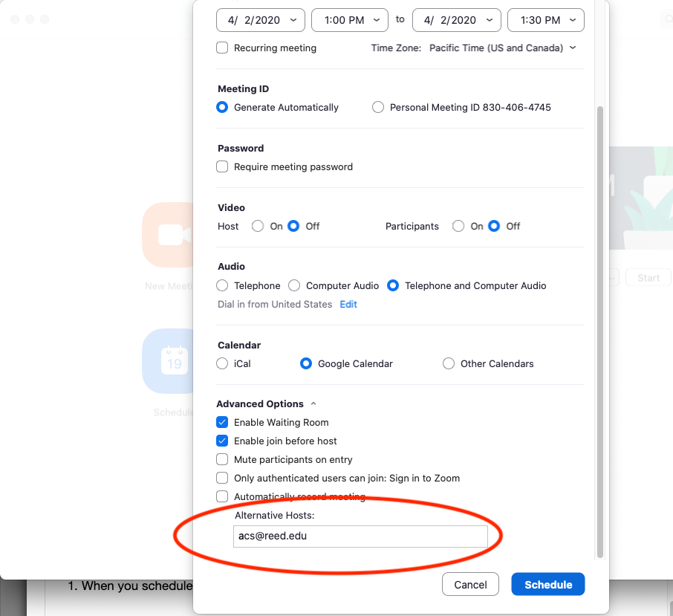The image size is (673, 616).
Task: Enable the Recurring meeting checkbox
Action: click(222, 48)
